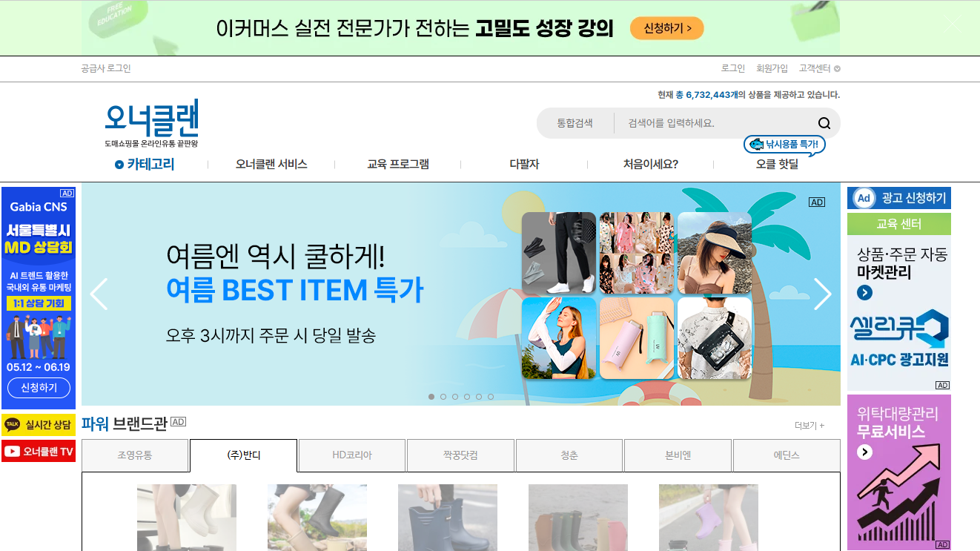This screenshot has width=980, height=551.
Task: Expand 더보기 + in 파워 브랜드관
Action: (810, 426)
